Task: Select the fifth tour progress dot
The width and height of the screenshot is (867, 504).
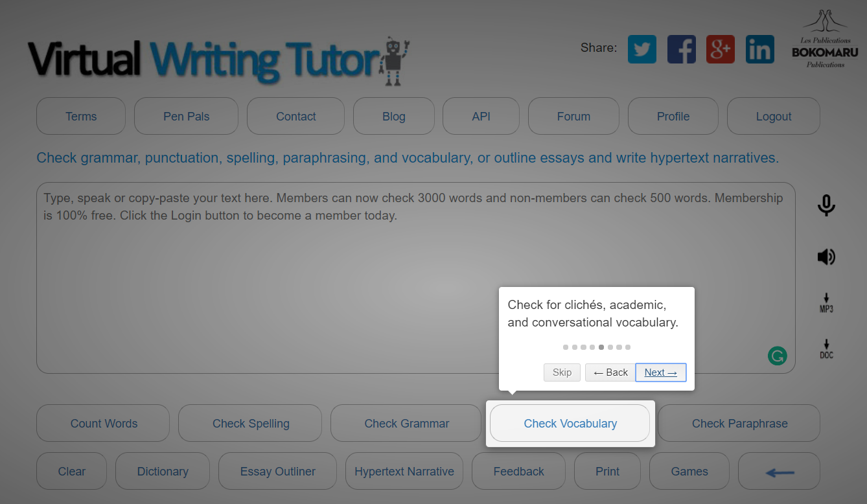Action: [601, 347]
